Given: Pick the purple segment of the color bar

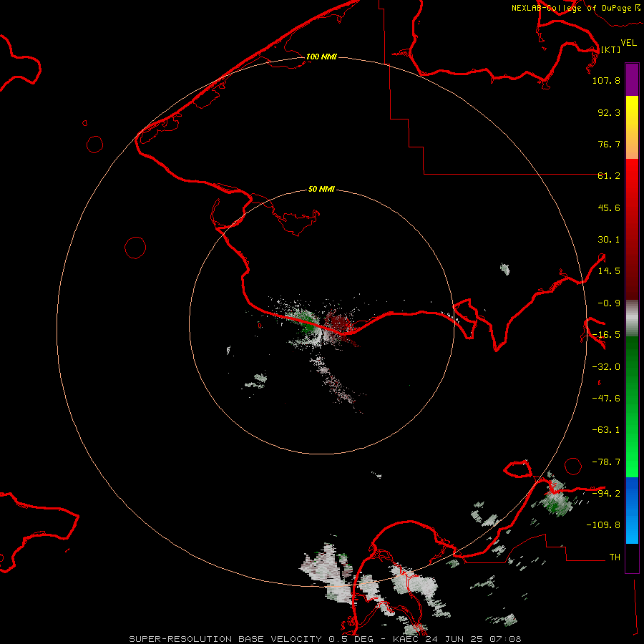Looking at the screenshot, I should coord(632,80).
